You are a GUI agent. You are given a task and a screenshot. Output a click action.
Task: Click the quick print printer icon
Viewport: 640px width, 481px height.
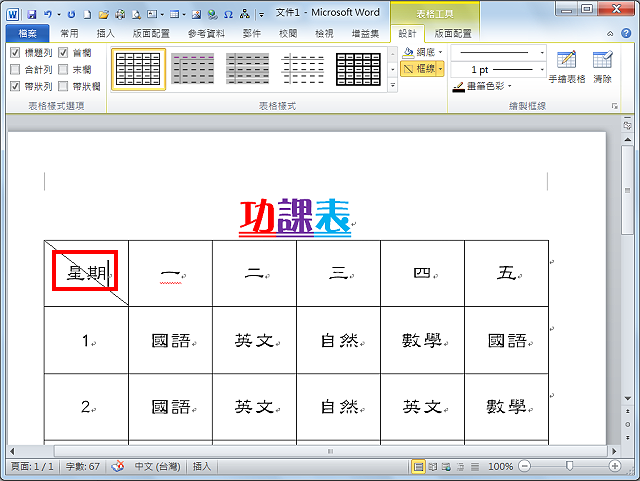[120, 15]
